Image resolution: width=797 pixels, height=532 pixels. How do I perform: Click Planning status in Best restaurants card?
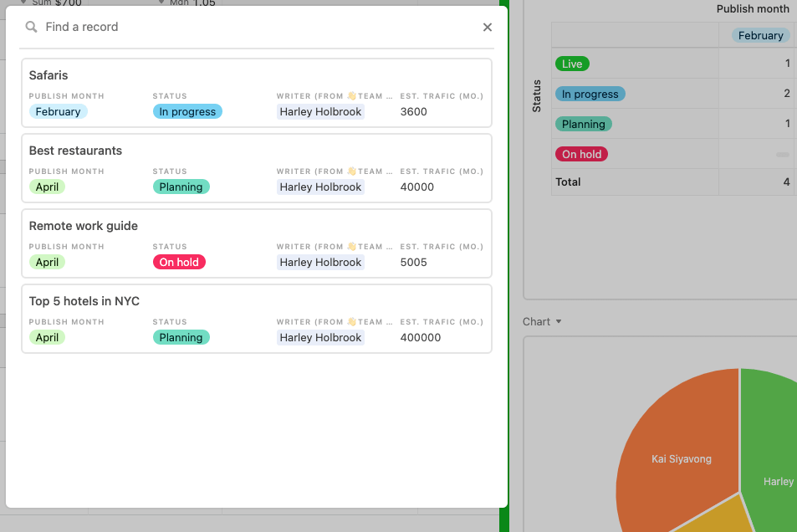(181, 187)
